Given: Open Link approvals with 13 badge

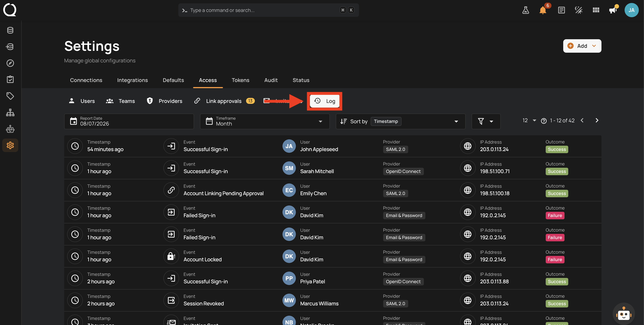Looking at the screenshot, I should pyautogui.click(x=224, y=101).
